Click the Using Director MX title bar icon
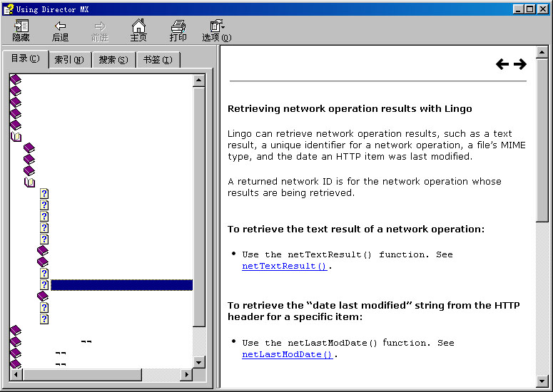 point(9,9)
